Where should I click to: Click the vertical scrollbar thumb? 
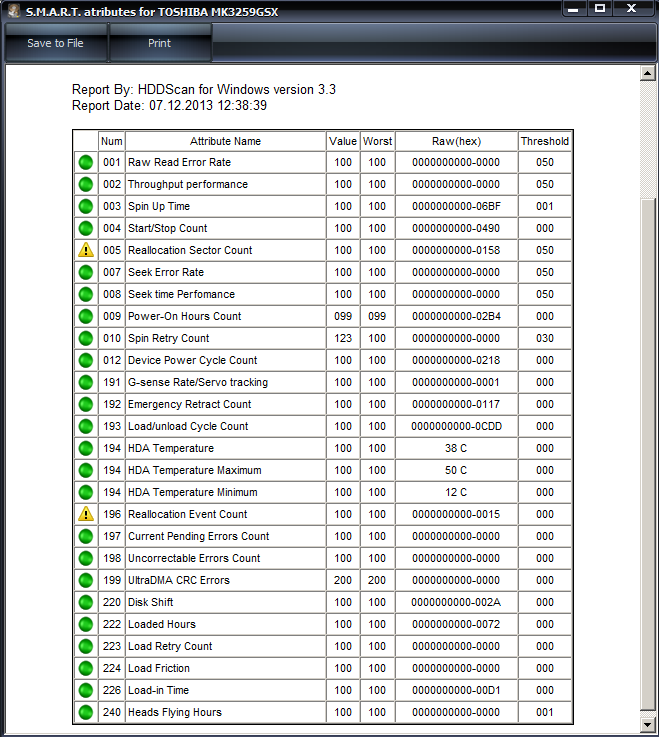pos(648,454)
